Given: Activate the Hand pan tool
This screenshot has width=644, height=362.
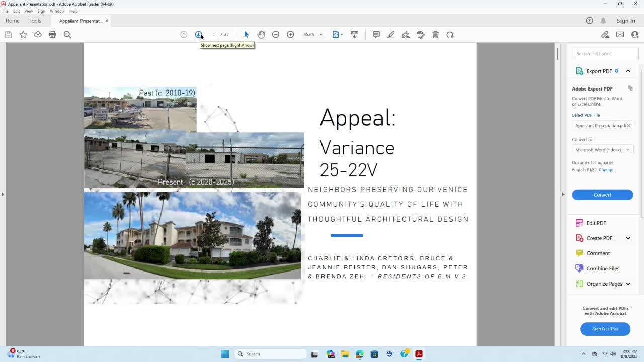Looking at the screenshot, I should point(261,34).
